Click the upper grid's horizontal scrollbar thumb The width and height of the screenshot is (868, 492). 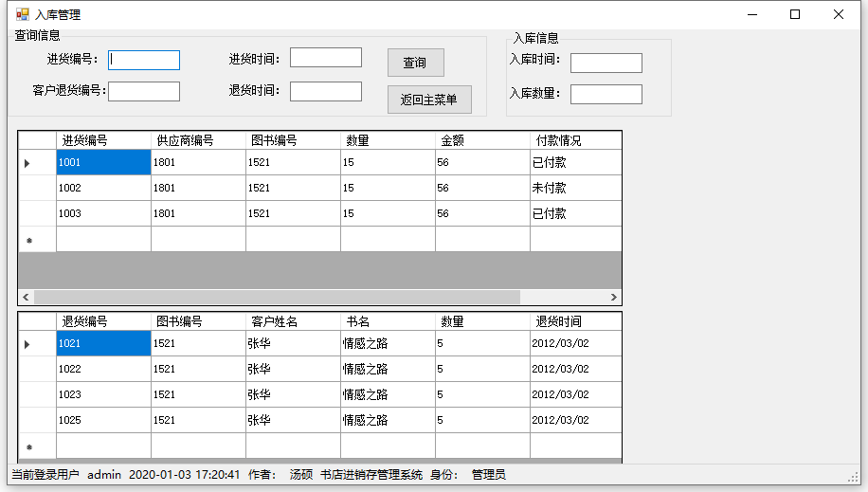[277, 297]
